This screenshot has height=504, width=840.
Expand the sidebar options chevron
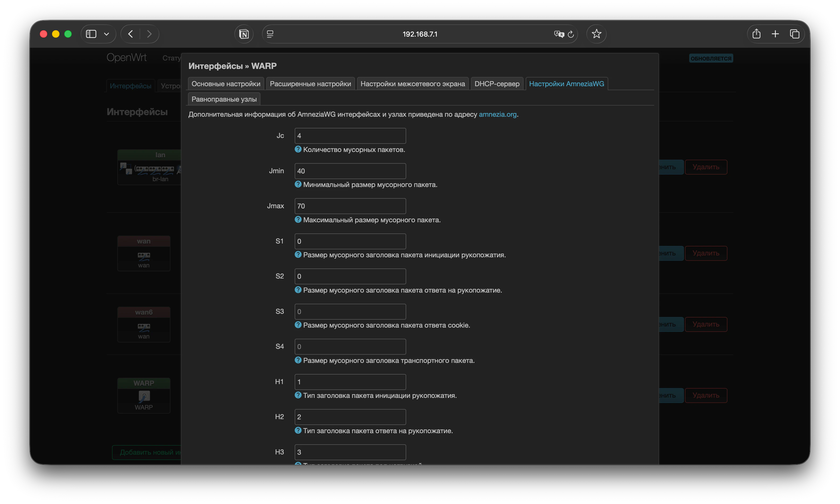(x=106, y=34)
